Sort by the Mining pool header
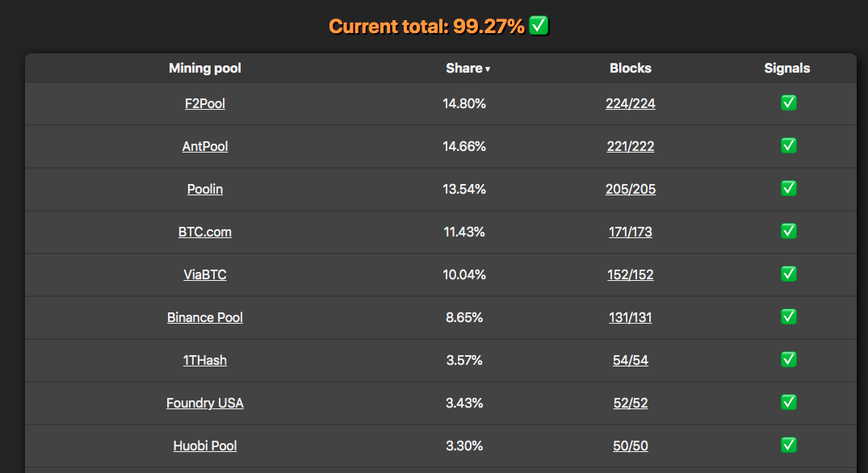 pyautogui.click(x=205, y=68)
